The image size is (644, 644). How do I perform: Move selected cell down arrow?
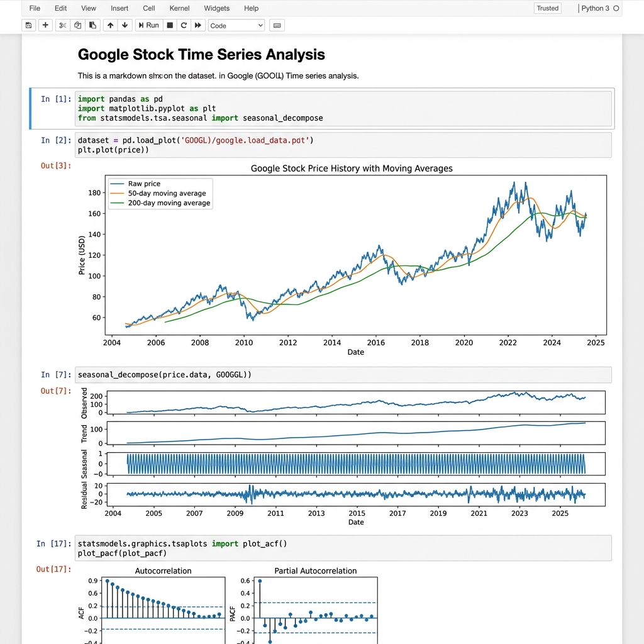(x=125, y=25)
